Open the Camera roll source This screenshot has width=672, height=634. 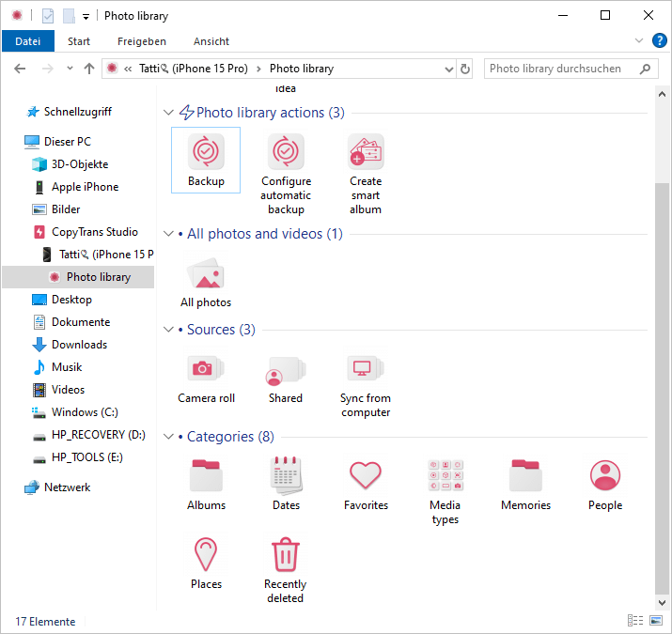click(x=206, y=370)
